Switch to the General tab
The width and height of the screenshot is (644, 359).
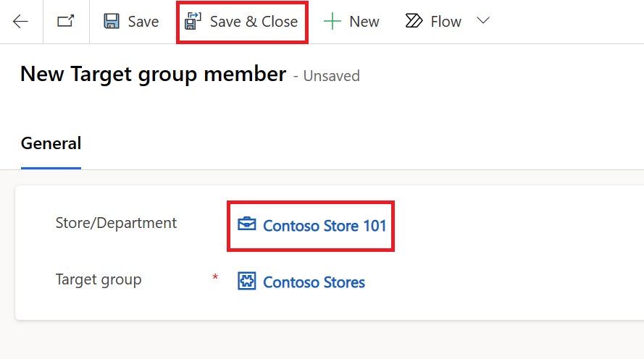(x=51, y=143)
